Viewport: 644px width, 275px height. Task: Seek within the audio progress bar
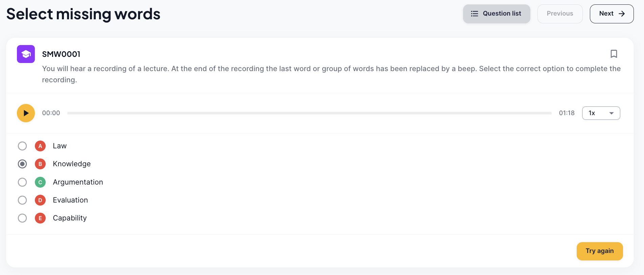[x=309, y=113]
